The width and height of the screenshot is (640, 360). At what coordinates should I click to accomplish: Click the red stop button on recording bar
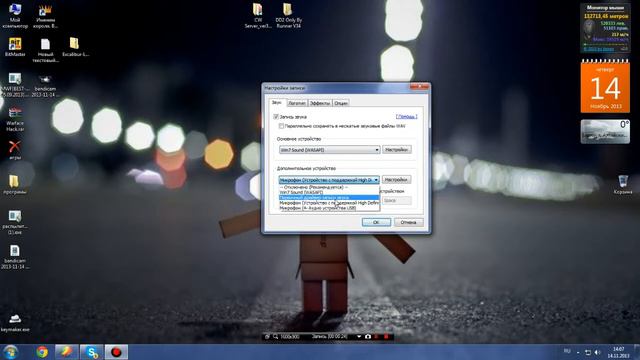click(x=386, y=337)
